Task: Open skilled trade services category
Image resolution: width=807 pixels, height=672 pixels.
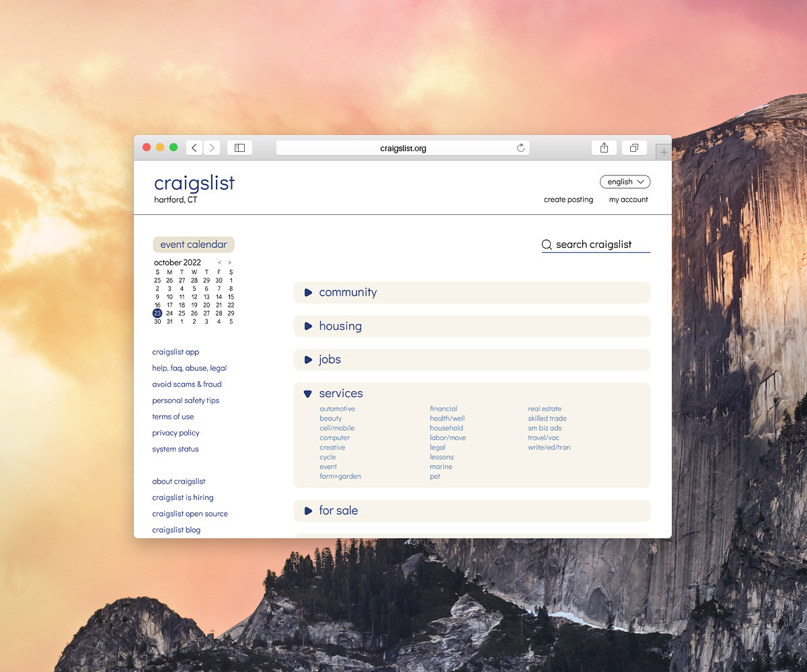Action: [547, 418]
